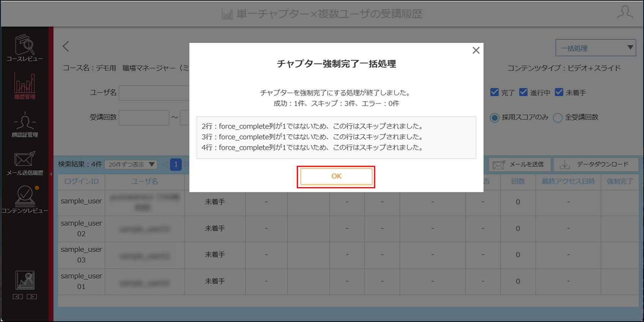Click the user profile icon in the header
Viewport: 644px width, 322px height.
tap(625, 12)
